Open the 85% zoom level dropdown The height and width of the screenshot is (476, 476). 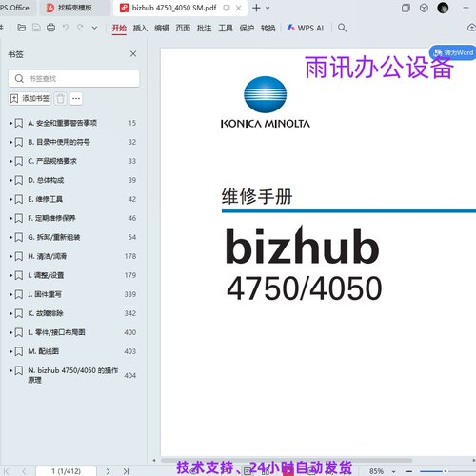393,471
